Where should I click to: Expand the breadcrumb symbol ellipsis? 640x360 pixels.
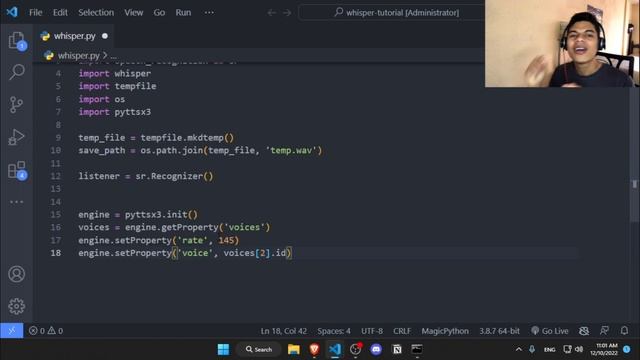113,56
